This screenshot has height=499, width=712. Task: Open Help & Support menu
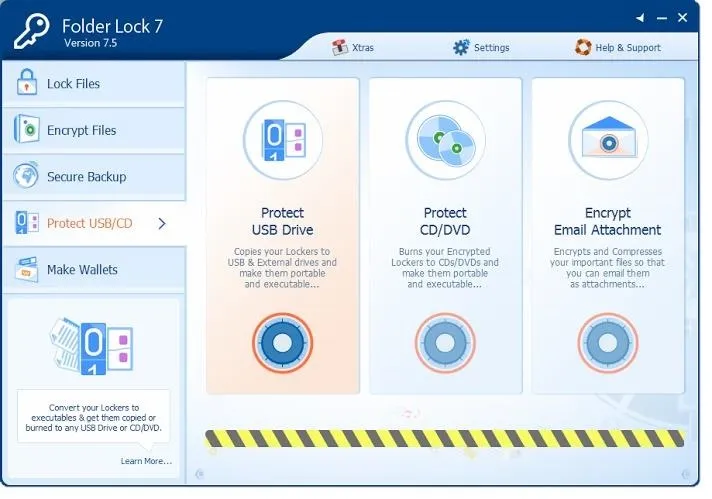(618, 47)
